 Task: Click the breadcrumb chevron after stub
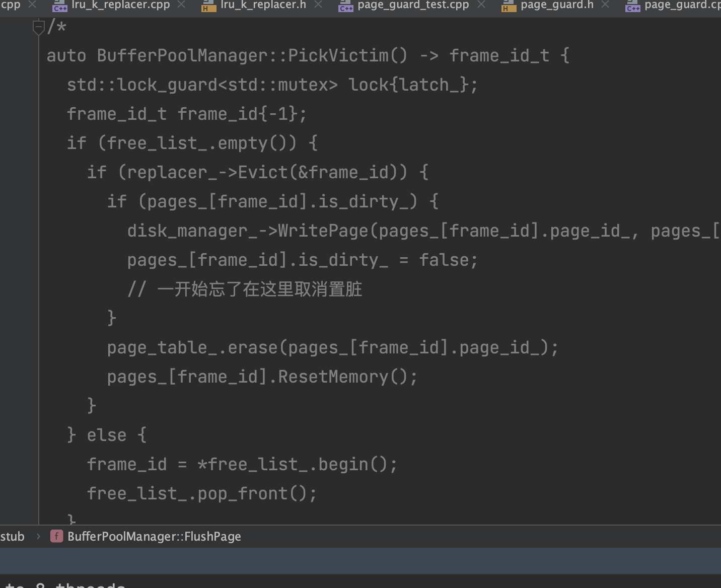click(38, 537)
